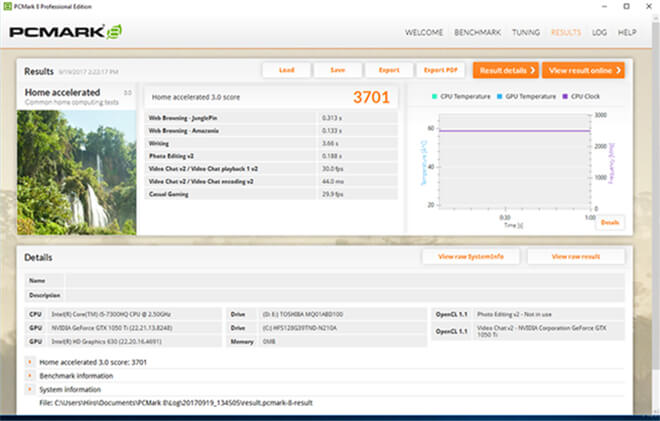Minimize the PCMark 8 window
The image size is (660, 421).
click(x=604, y=6)
